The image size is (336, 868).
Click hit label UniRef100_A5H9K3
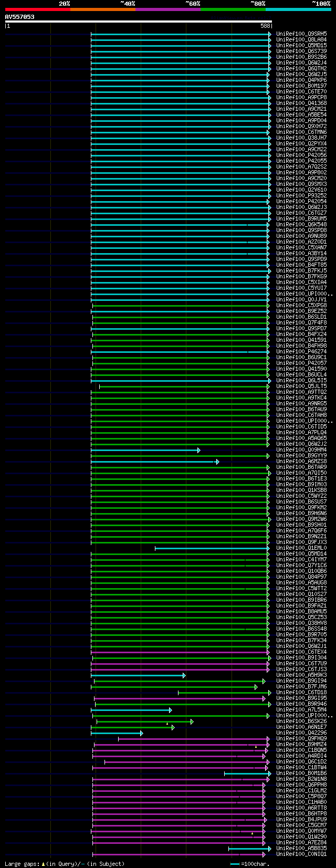click(x=301, y=675)
